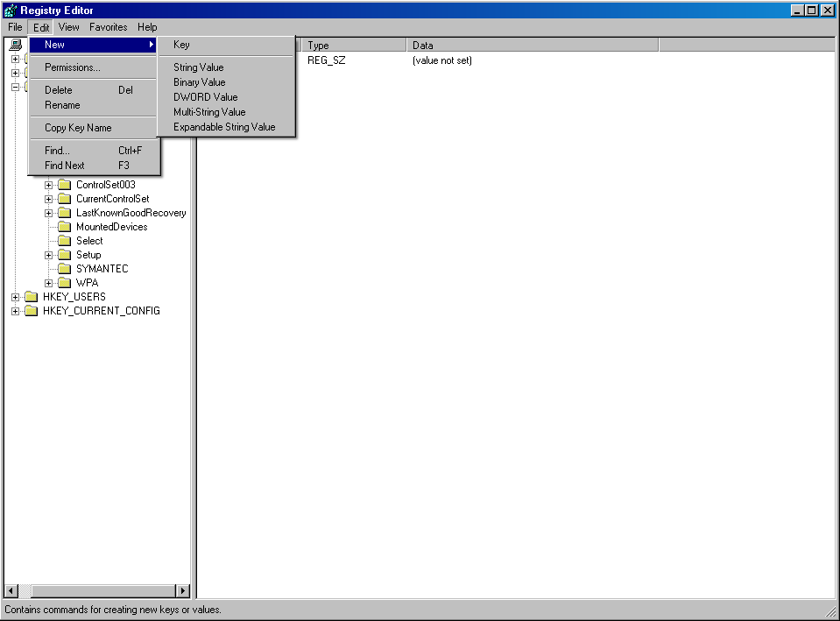Open the Help menu
The width and height of the screenshot is (840, 621).
tap(147, 27)
